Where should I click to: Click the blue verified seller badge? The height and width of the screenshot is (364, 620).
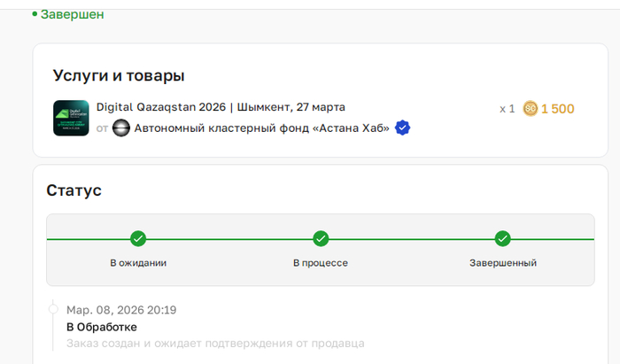402,128
